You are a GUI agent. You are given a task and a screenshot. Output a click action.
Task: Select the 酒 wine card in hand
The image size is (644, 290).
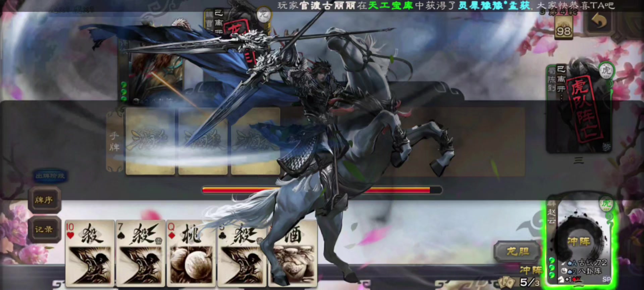tap(293, 253)
